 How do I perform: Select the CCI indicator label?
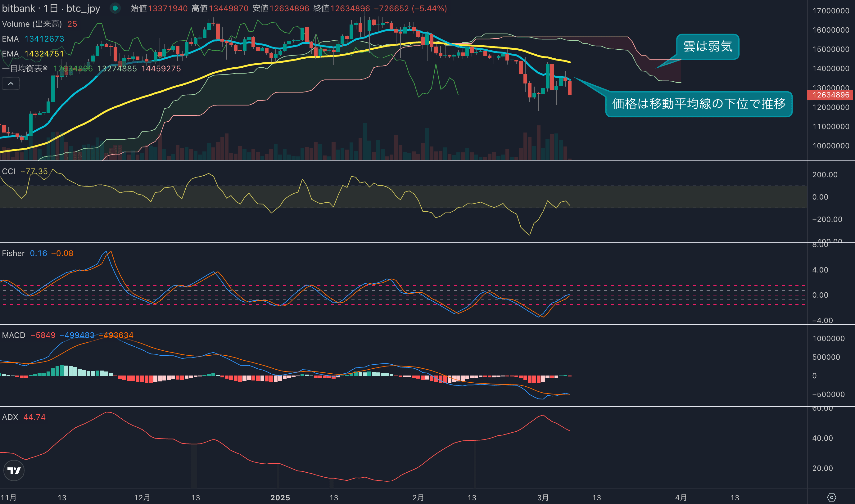pos(9,171)
